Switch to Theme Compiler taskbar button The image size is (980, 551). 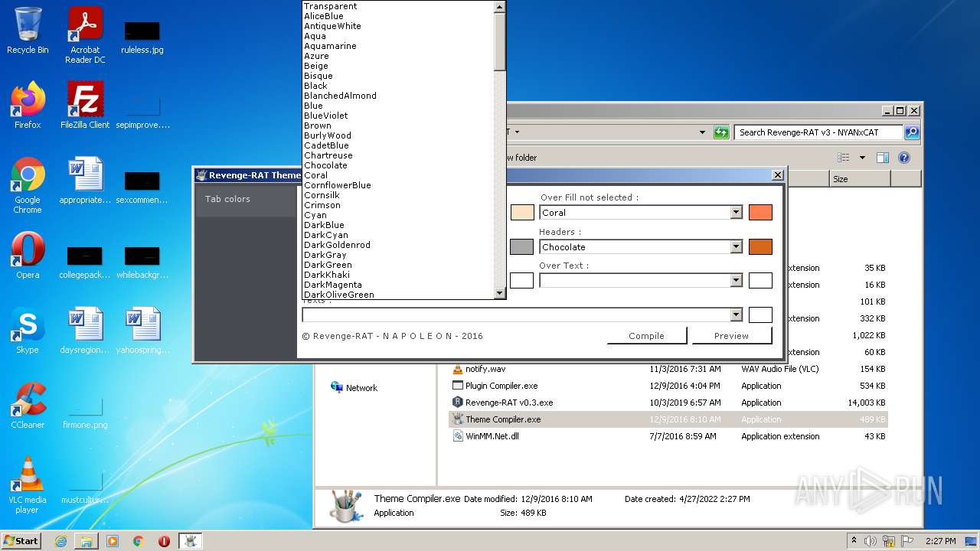tap(190, 541)
